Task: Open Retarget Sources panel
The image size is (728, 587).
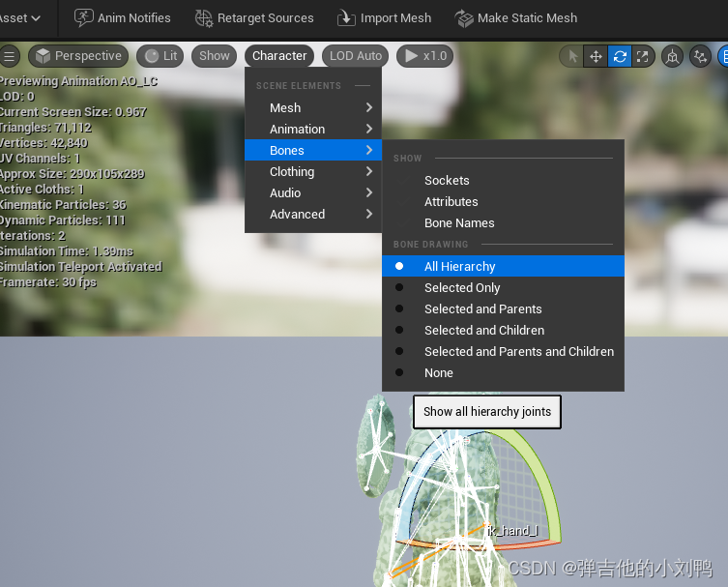Action: (x=254, y=18)
